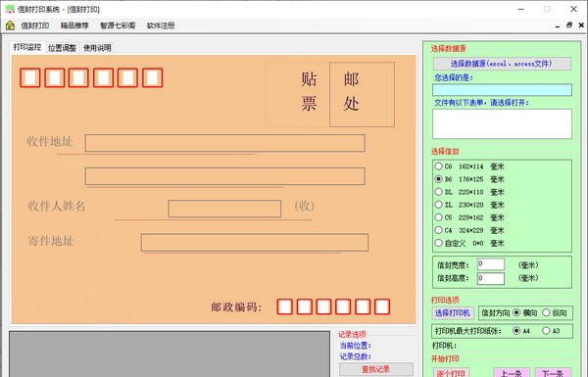Open the 软件注册 menu
Image resolution: width=588 pixels, height=377 pixels.
161,25
